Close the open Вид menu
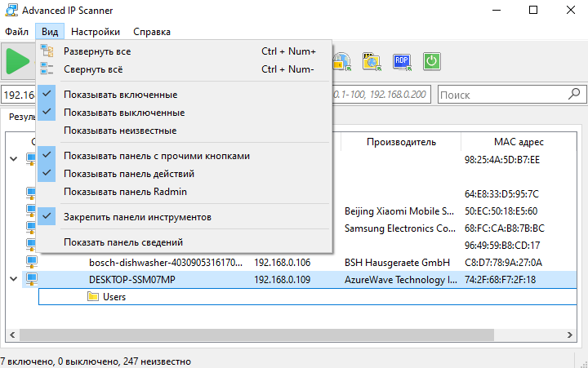Viewport: 588px width, 368px height. (50, 32)
